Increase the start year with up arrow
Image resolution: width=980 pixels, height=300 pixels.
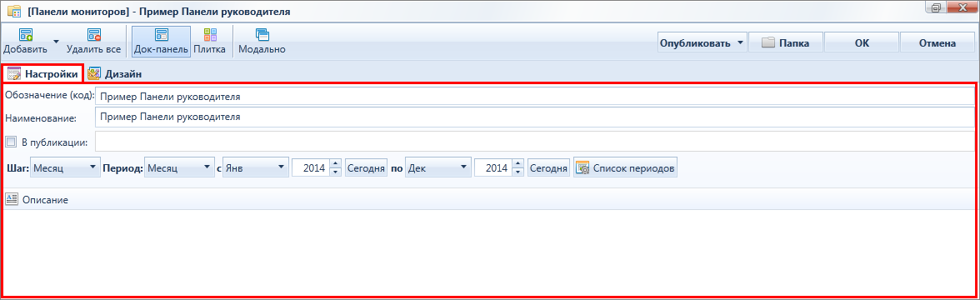point(336,163)
